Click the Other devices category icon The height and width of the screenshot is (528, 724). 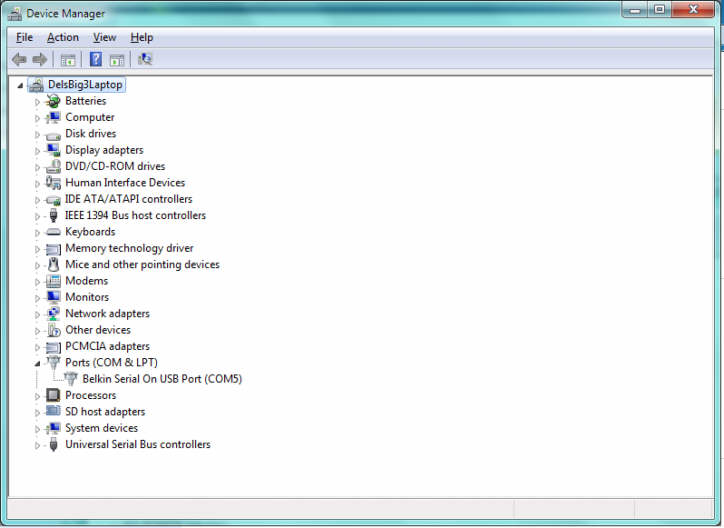point(54,330)
